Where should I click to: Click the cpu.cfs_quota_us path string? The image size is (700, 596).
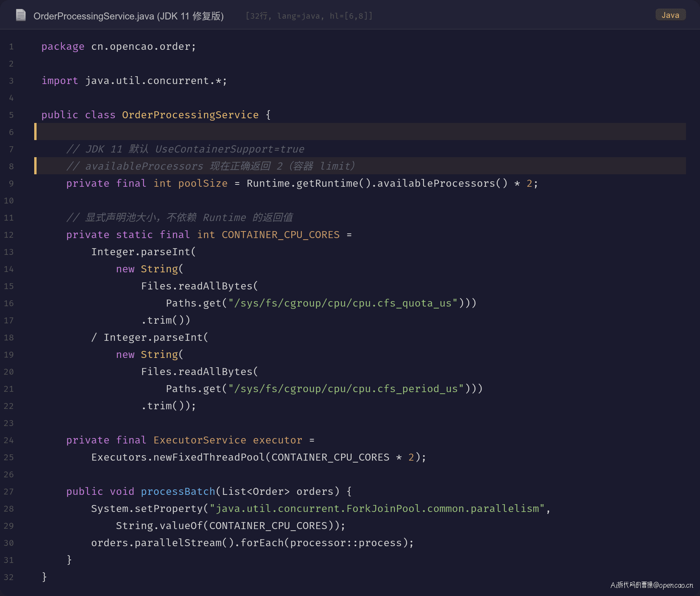pyautogui.click(x=343, y=303)
